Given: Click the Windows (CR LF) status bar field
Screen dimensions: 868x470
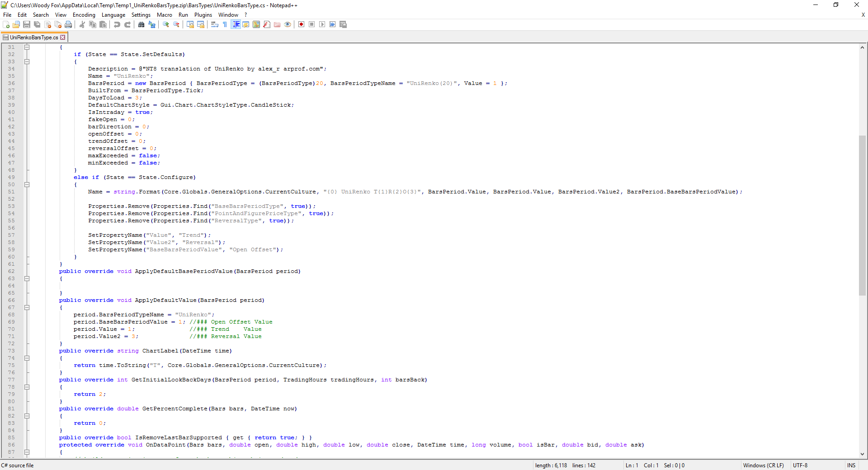Looking at the screenshot, I should (763, 465).
